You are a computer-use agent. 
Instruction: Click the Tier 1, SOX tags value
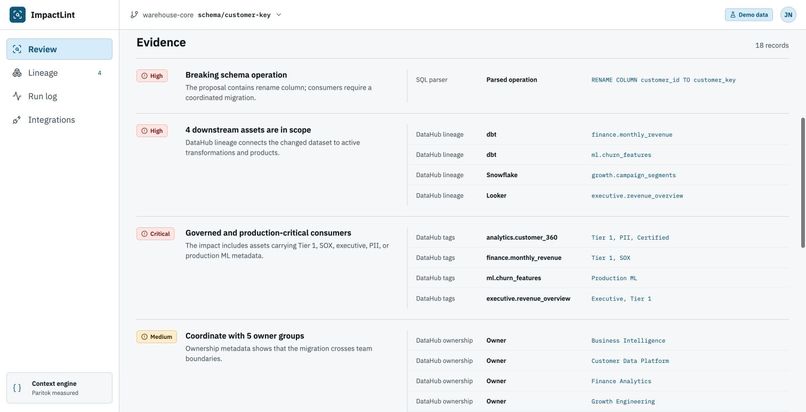tap(611, 258)
